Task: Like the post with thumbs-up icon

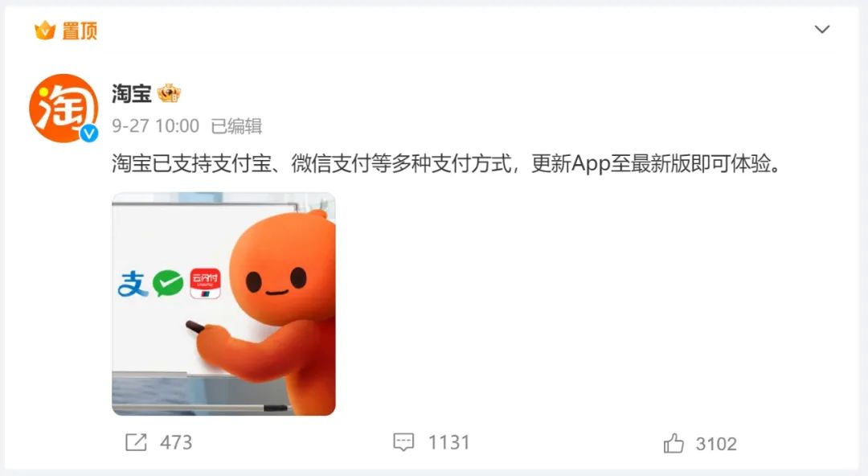Action: click(674, 443)
